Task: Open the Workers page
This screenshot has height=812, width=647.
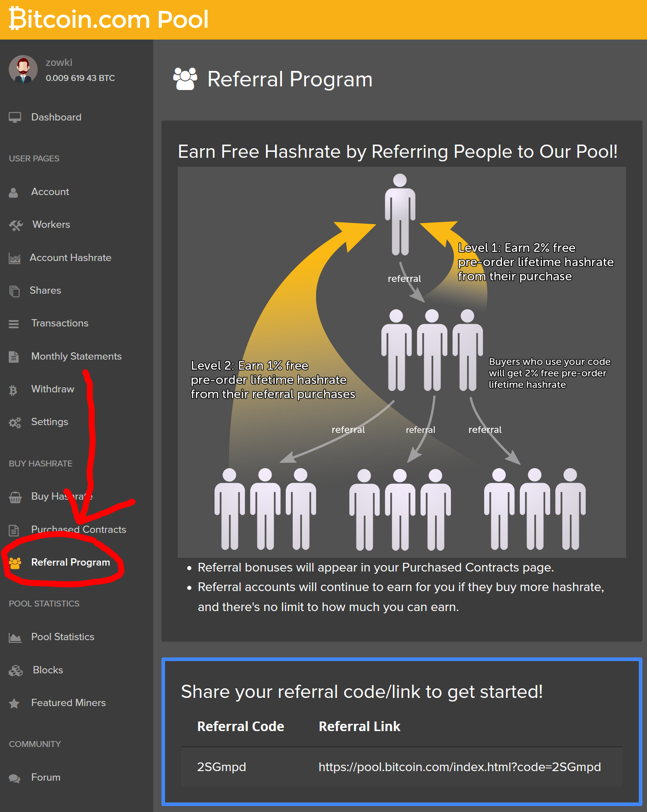Action: [51, 225]
